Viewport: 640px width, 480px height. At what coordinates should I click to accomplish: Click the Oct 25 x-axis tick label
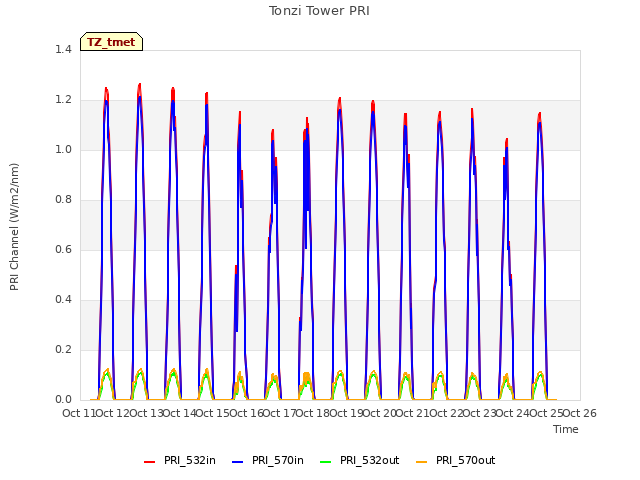tap(546, 413)
